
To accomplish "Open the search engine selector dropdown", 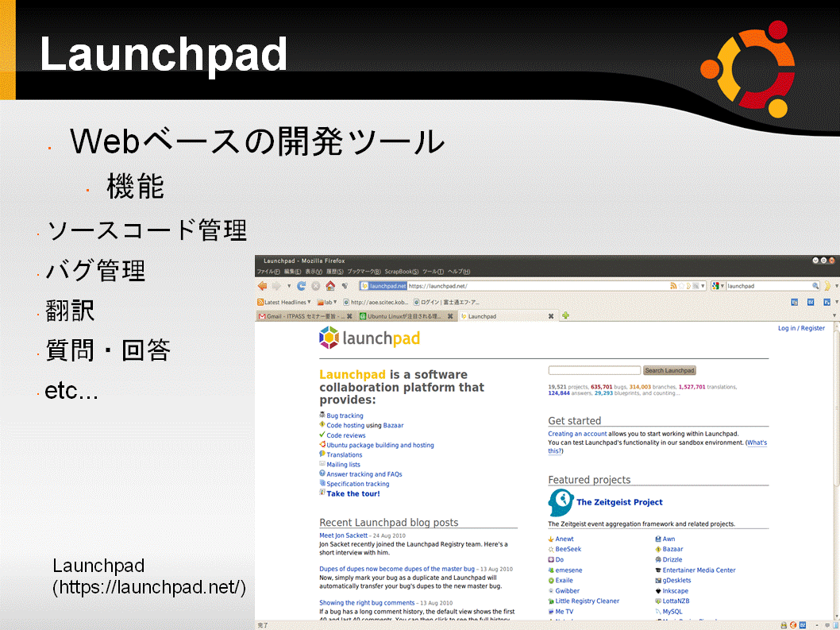I will pyautogui.click(x=718, y=286).
